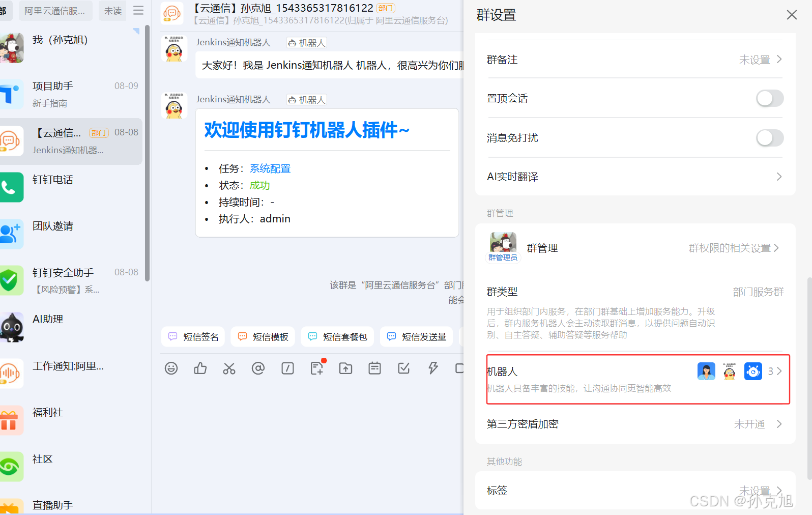This screenshot has width=812, height=515.
Task: Click the thumbs-up icon in chat toolbar
Action: pos(200,368)
